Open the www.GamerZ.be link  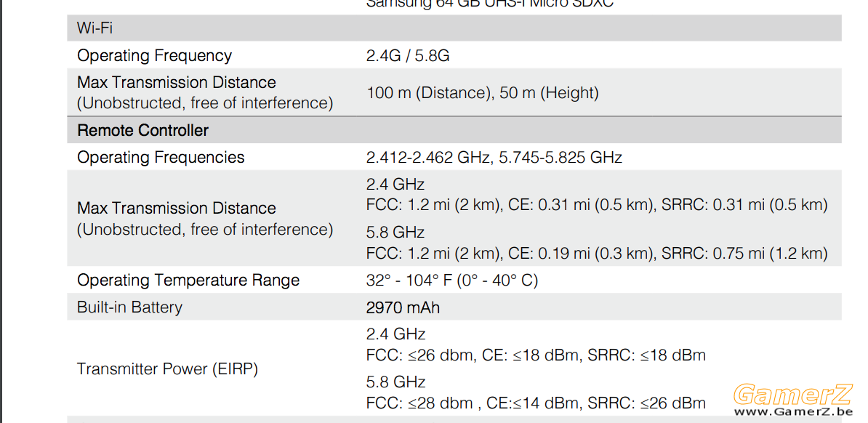(x=792, y=412)
